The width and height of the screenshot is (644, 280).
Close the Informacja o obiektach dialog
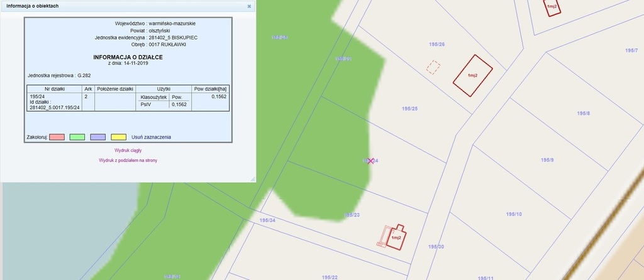[x=249, y=6]
